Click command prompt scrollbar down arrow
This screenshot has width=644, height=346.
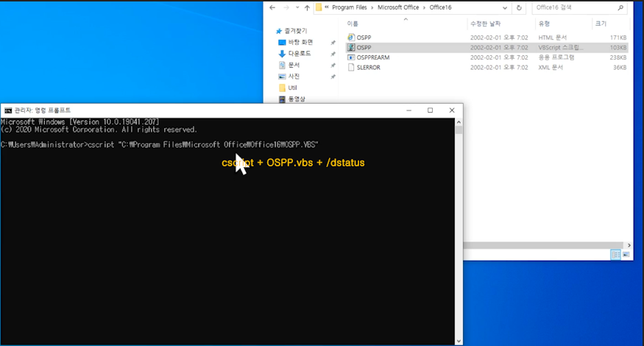point(459,342)
